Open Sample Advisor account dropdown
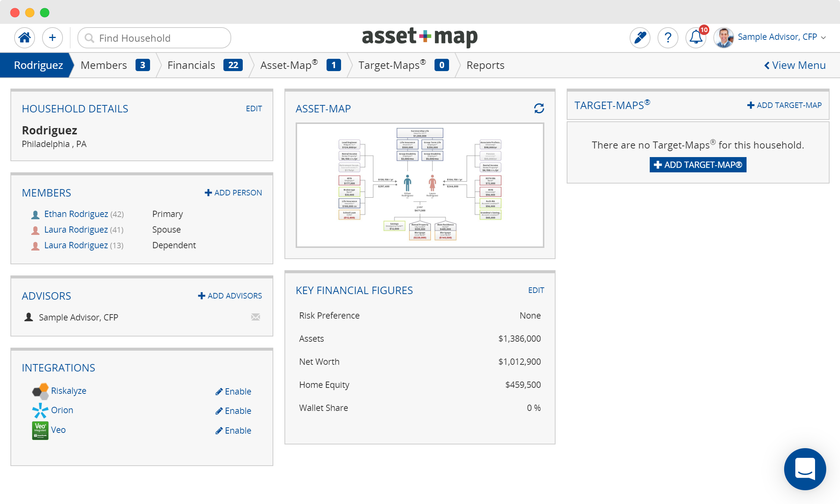This screenshot has width=840, height=504. (x=782, y=37)
